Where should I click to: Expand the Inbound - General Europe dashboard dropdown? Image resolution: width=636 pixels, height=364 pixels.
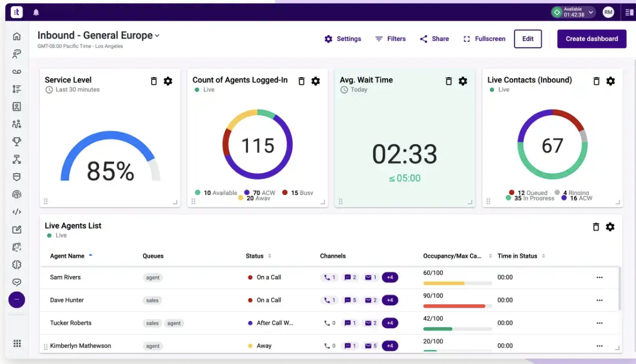click(x=157, y=36)
